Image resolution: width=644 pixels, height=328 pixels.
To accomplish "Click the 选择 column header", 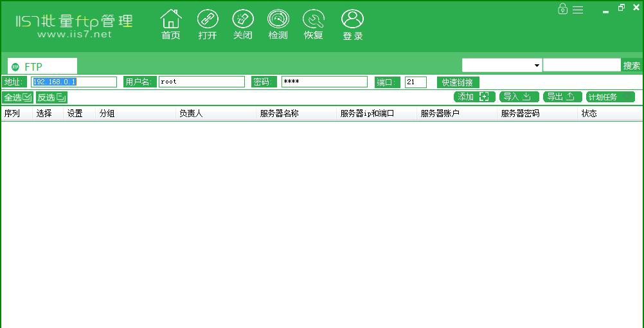I will (48, 113).
